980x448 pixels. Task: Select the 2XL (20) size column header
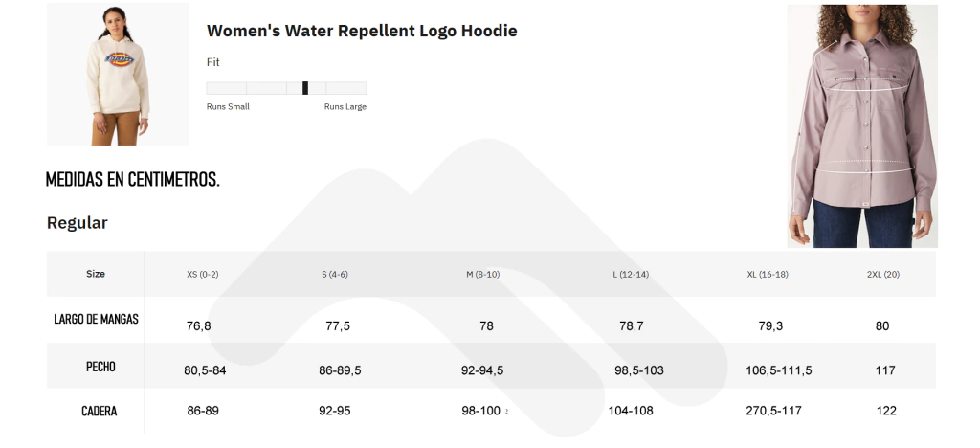click(883, 275)
